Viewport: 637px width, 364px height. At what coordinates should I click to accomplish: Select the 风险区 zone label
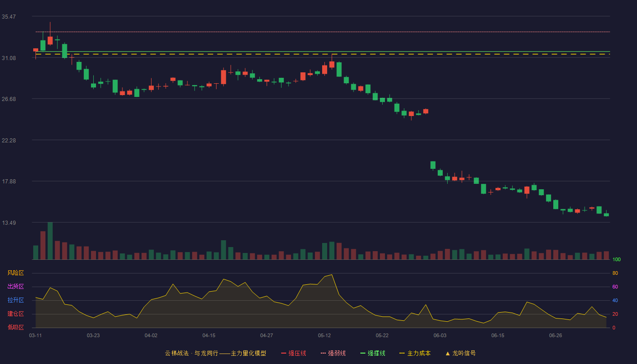pyautogui.click(x=15, y=273)
